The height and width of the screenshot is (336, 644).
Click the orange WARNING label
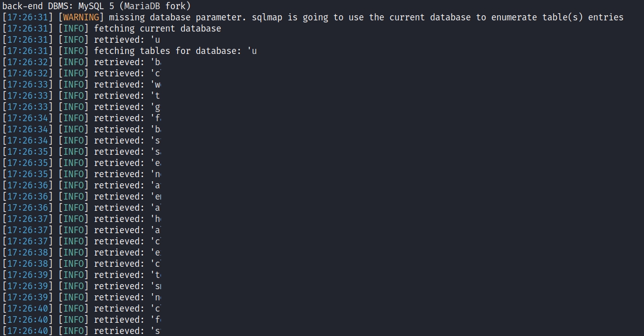(x=81, y=17)
